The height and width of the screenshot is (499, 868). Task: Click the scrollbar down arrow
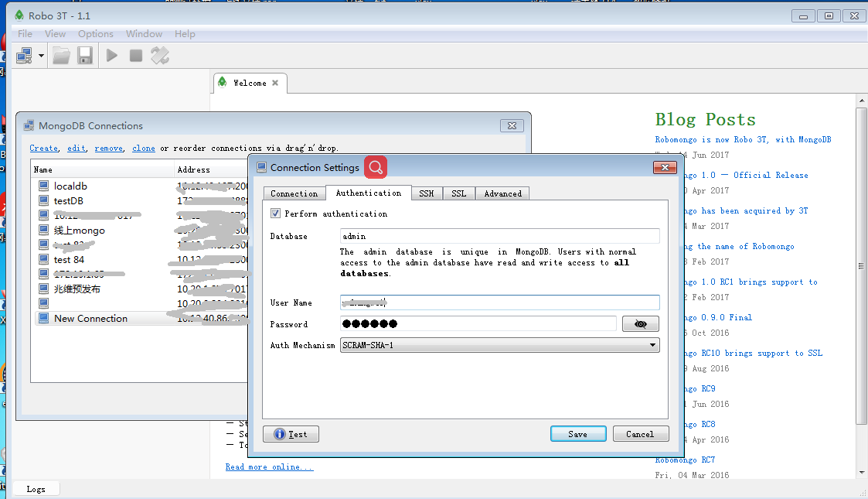click(x=861, y=473)
